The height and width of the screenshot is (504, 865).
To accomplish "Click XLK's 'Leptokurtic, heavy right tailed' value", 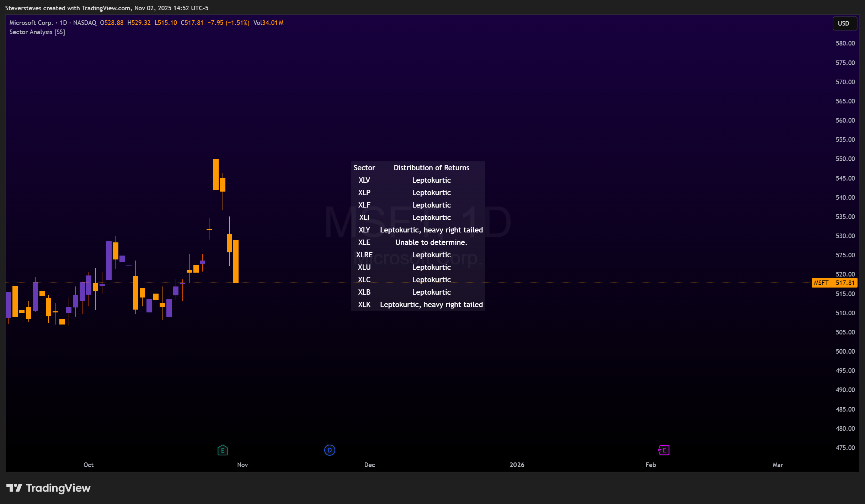I will pyautogui.click(x=431, y=305).
